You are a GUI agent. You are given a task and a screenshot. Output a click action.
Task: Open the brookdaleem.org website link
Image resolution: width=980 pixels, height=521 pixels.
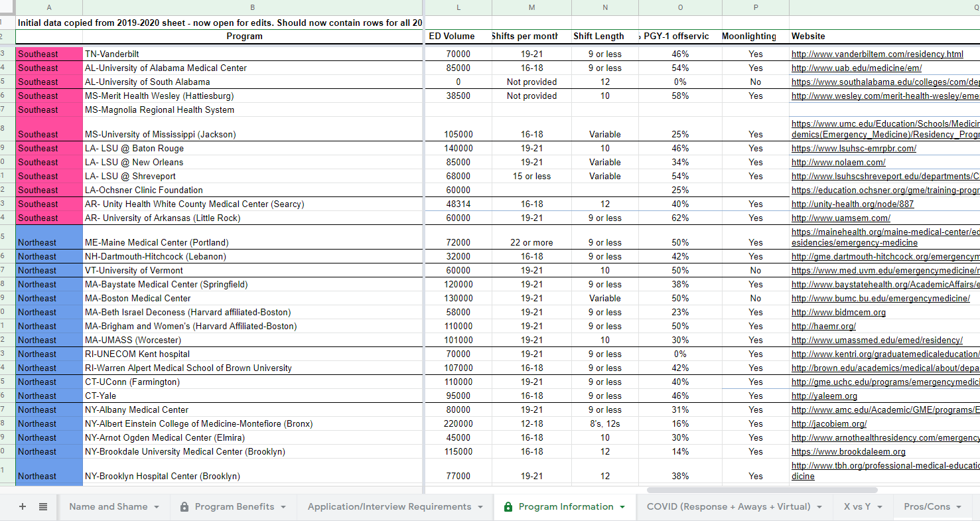849,451
